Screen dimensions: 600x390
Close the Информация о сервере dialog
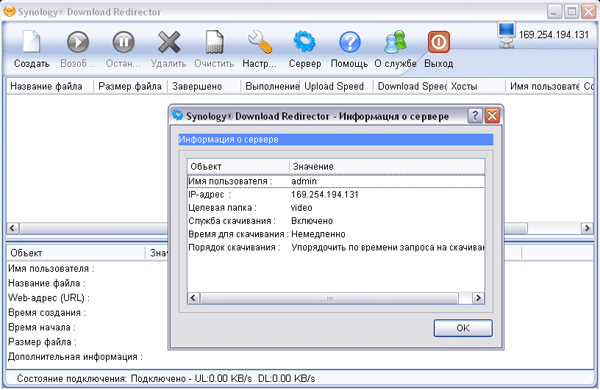pos(492,116)
